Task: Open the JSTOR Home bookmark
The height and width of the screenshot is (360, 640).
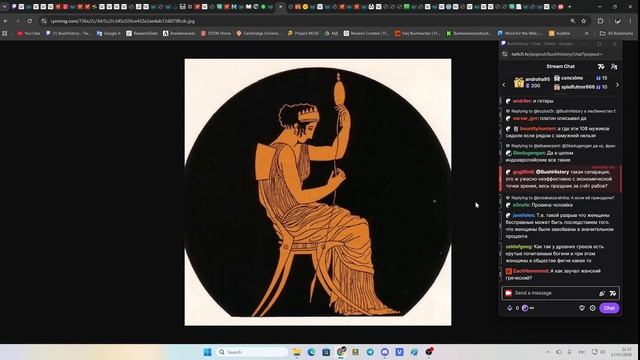Action: [x=216, y=33]
